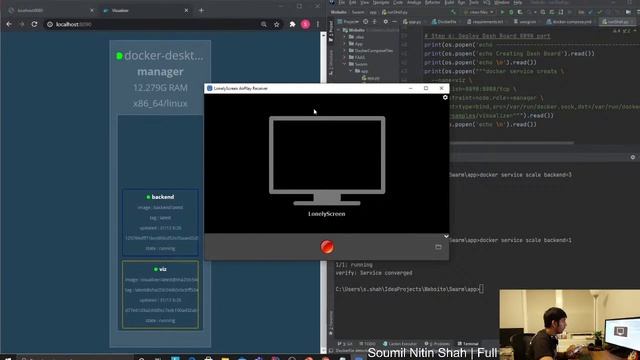Open the Terminal tool window tab
The image size is (640, 360).
pos(468,344)
